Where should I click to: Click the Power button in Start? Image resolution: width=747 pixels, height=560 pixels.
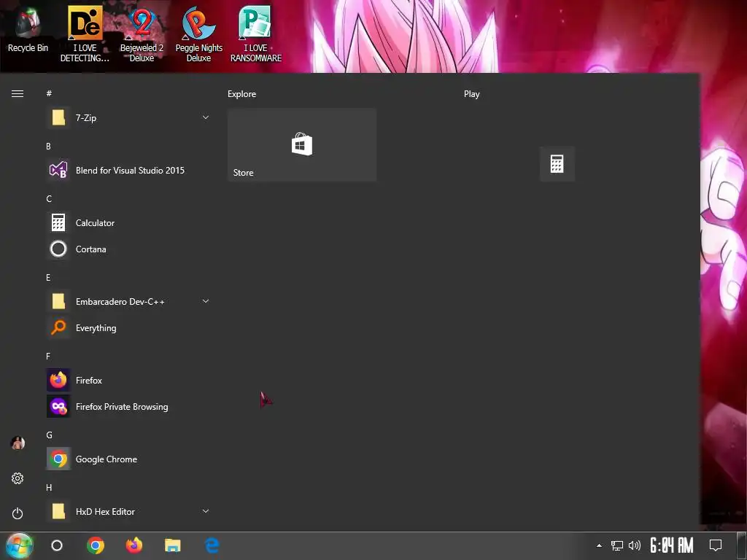(x=18, y=513)
